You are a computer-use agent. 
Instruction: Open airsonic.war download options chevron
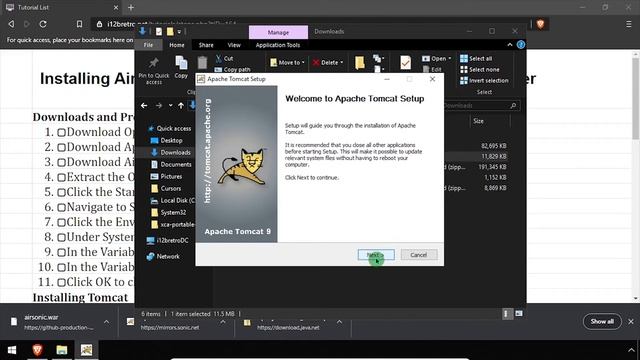click(107, 322)
